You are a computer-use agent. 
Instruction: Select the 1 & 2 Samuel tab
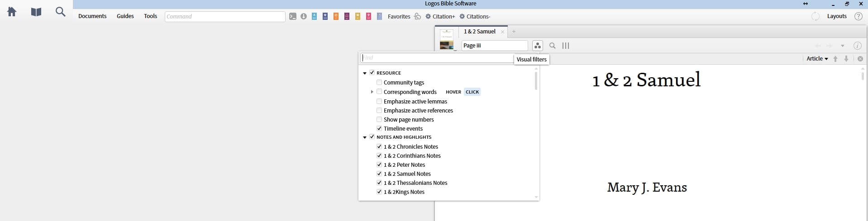click(x=480, y=32)
